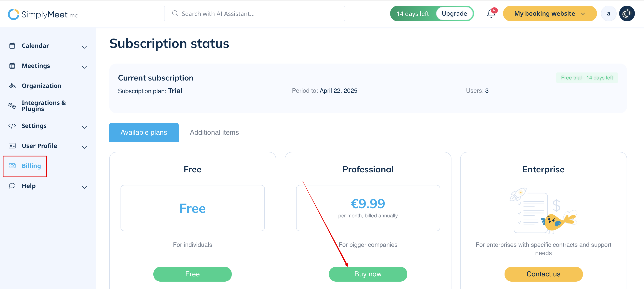Click the Upgrade pill button

click(454, 13)
